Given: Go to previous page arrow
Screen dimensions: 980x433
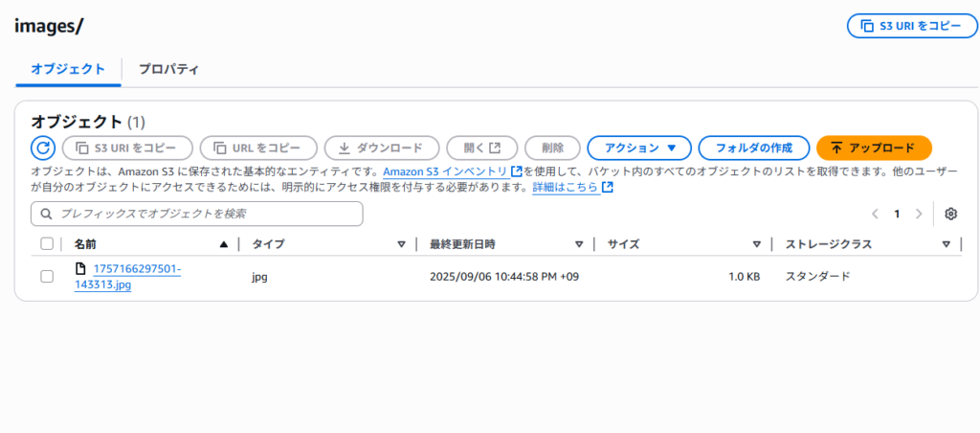Looking at the screenshot, I should click(875, 214).
